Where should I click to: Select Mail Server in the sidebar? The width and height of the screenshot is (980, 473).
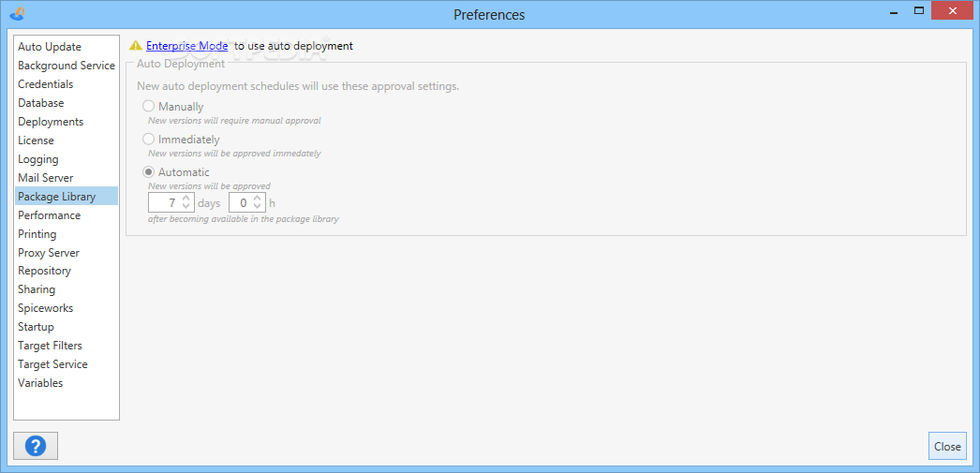67,178
